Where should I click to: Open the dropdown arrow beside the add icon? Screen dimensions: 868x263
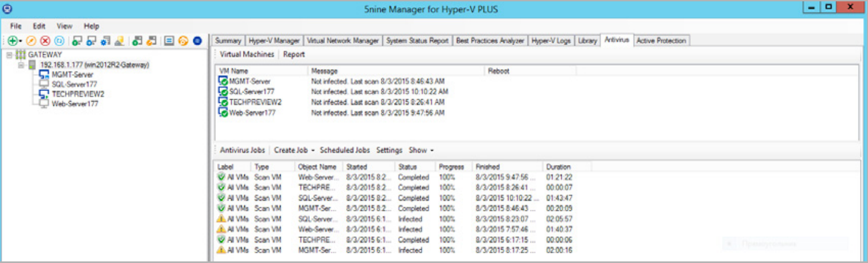[x=20, y=42]
